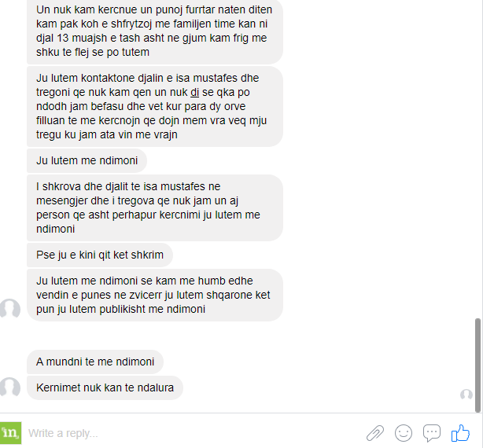Click the green page logo icon
Image resolution: width=483 pixels, height=448 pixels.
click(10, 433)
